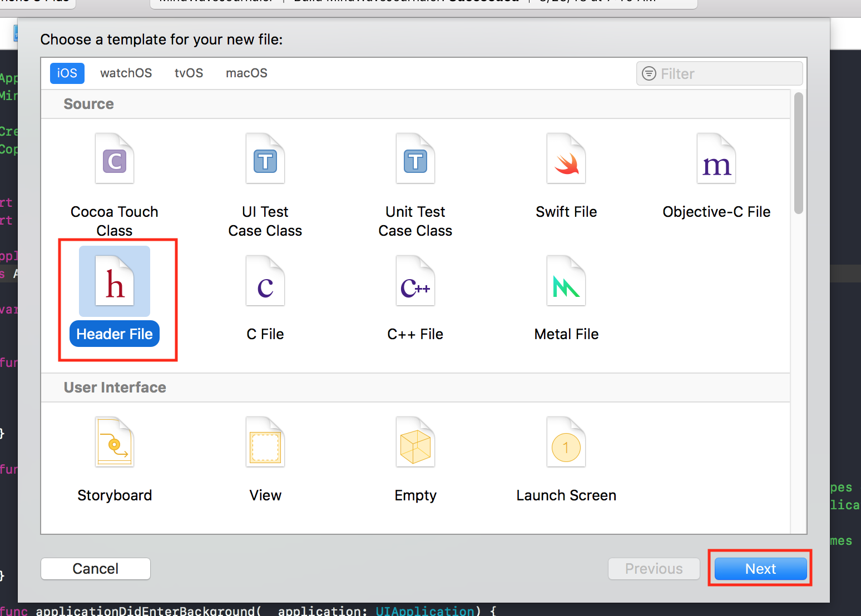Pick the C File template

[265, 281]
